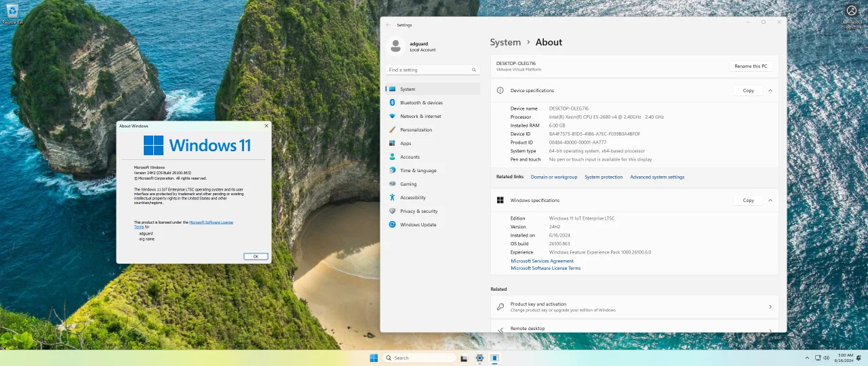Viewport: 868px width, 366px height.
Task: Select the OS build value in Windows specifications
Action: pyautogui.click(x=559, y=243)
